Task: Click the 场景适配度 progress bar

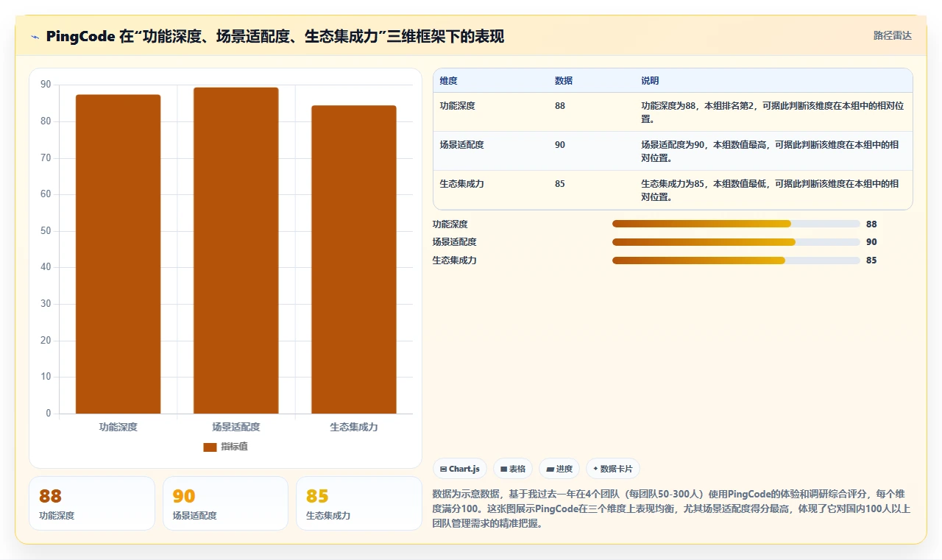Action: click(x=736, y=242)
